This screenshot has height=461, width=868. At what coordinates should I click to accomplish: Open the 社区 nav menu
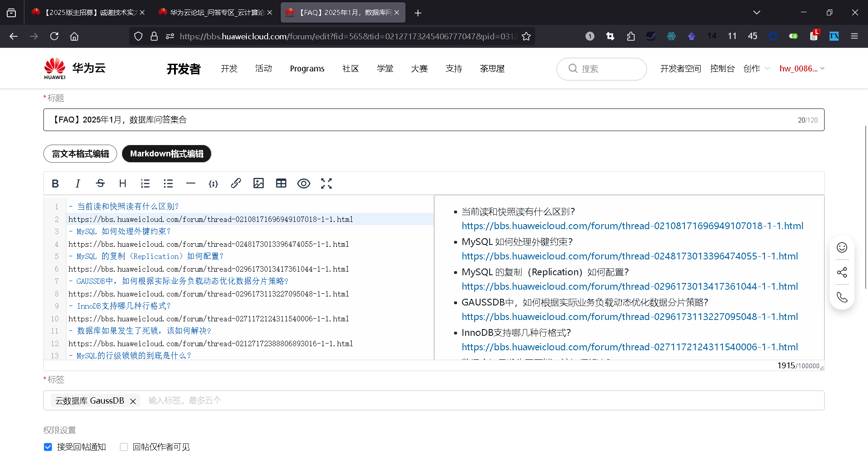coord(350,69)
